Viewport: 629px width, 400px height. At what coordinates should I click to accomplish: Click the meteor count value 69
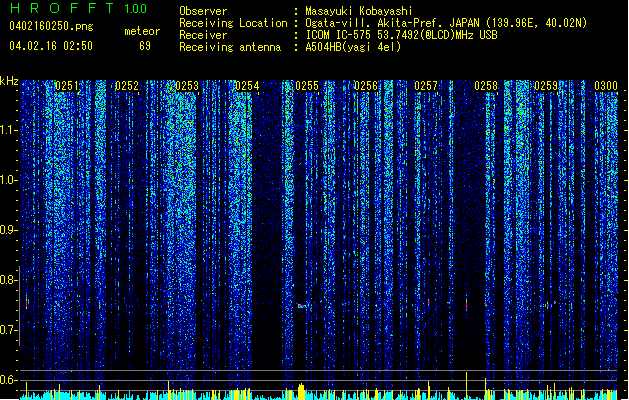[145, 46]
